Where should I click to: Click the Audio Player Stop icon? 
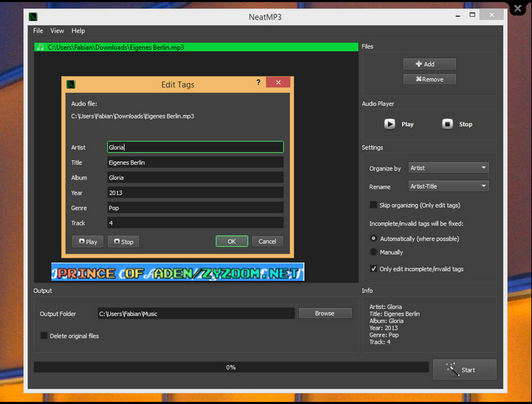[447, 124]
